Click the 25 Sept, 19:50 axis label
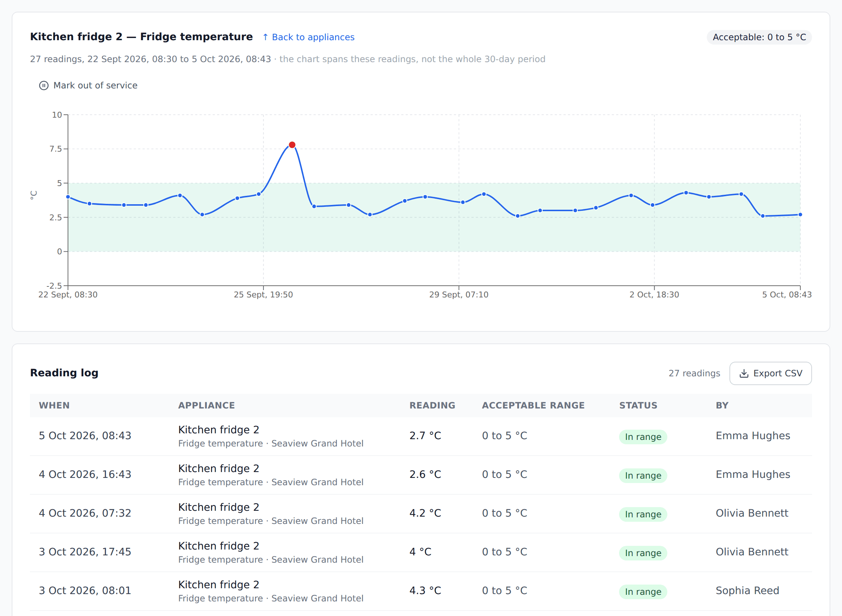842x616 pixels. click(263, 294)
